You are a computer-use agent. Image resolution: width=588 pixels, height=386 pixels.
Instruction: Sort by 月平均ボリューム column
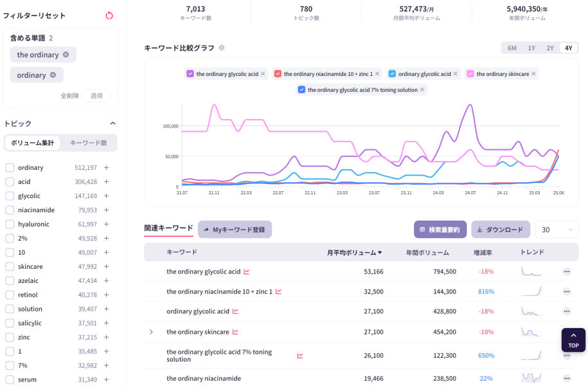[354, 252]
